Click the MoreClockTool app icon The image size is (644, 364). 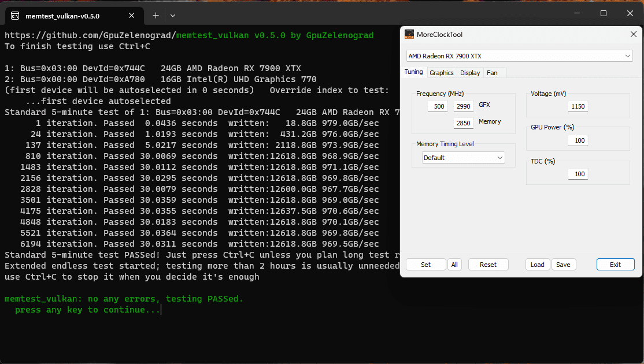(409, 35)
